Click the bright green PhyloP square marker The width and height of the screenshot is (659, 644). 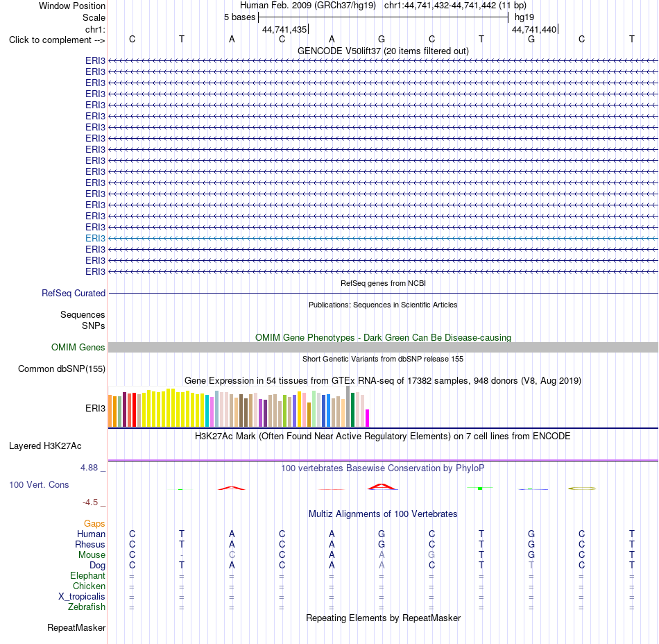pyautogui.click(x=480, y=488)
